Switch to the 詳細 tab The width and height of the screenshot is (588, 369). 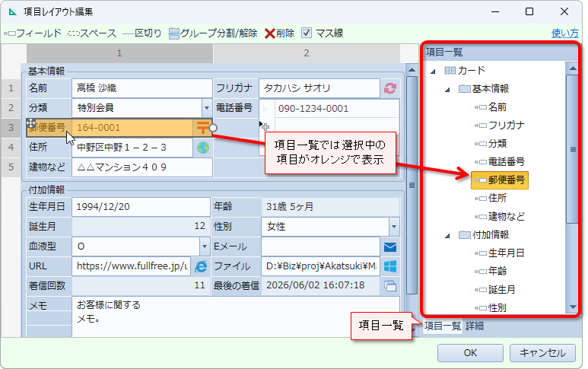tap(475, 326)
